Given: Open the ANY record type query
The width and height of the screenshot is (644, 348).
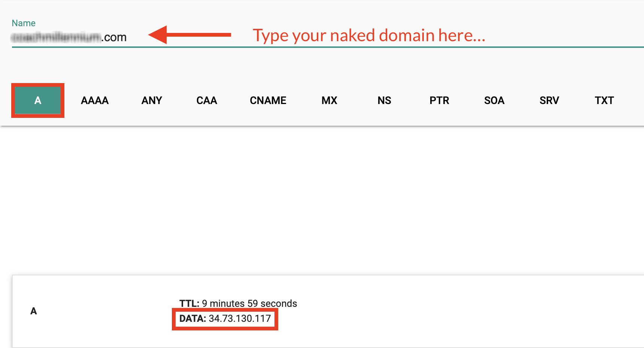Looking at the screenshot, I should click(152, 100).
